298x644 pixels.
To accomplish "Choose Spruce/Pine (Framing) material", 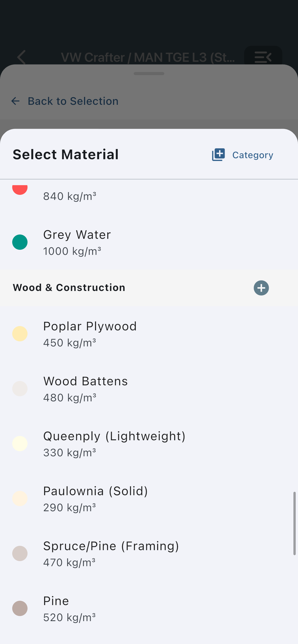I will (149, 554).
